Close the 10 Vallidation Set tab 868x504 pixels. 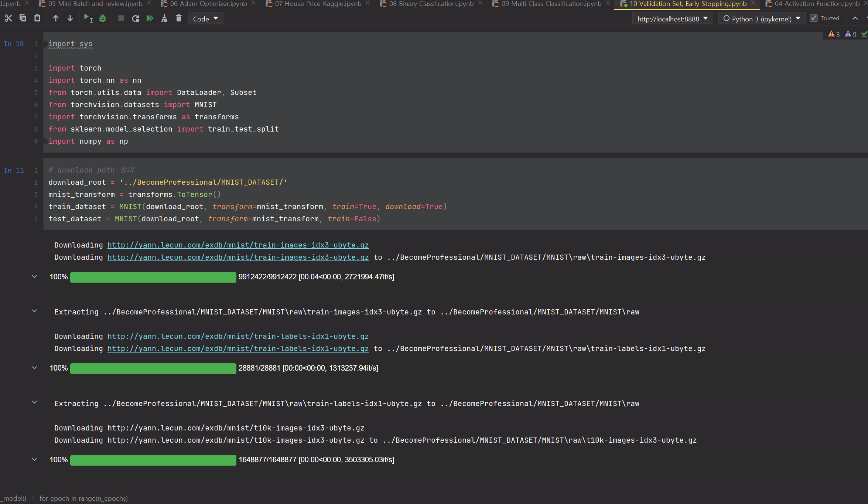(753, 3)
